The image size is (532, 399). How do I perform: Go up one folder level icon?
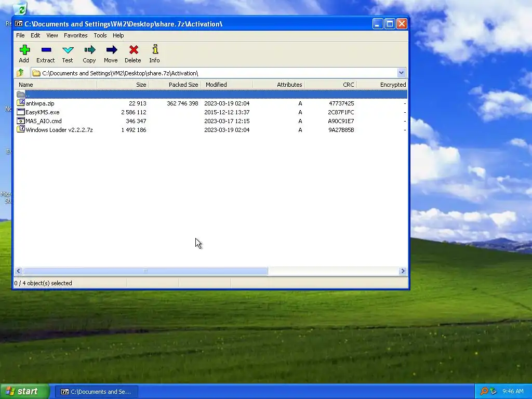[20, 73]
